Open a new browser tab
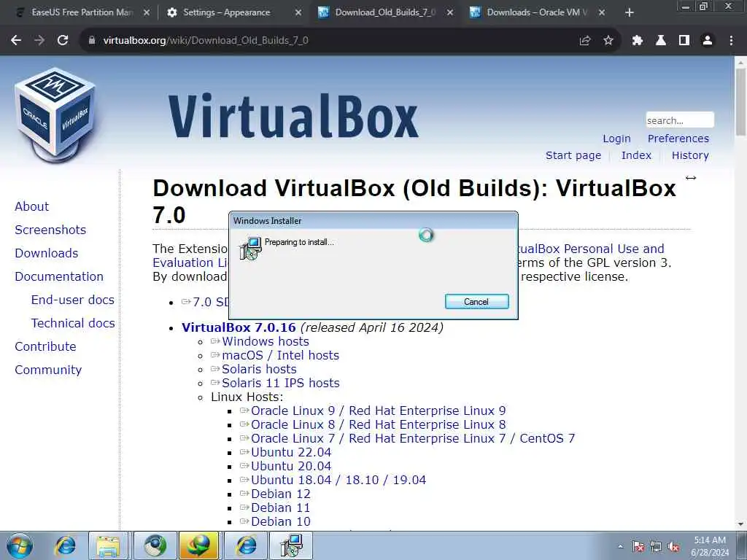 click(x=630, y=13)
